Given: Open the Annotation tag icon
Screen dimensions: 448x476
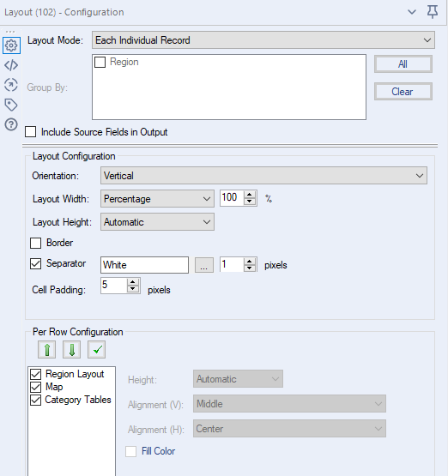Looking at the screenshot, I should click(11, 105).
